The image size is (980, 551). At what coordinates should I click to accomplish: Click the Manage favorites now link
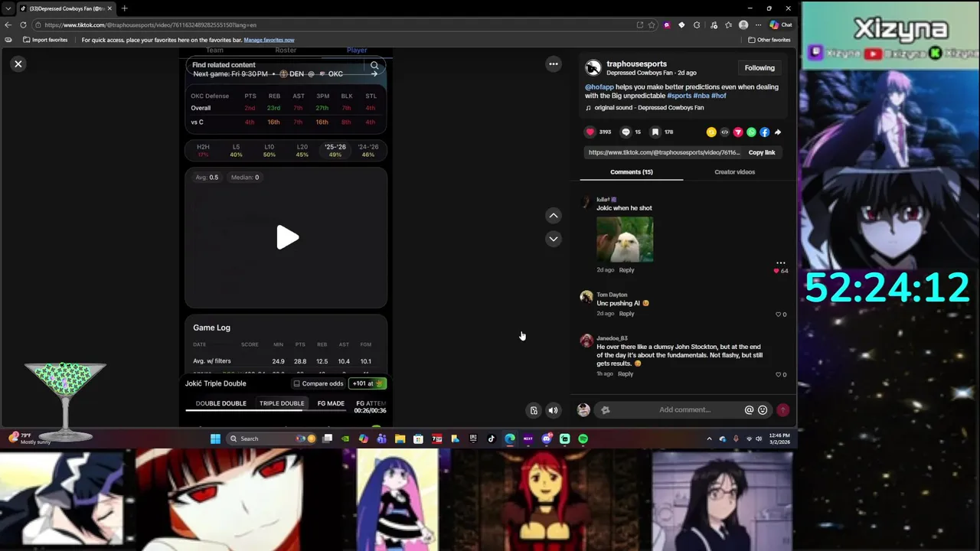coord(269,40)
